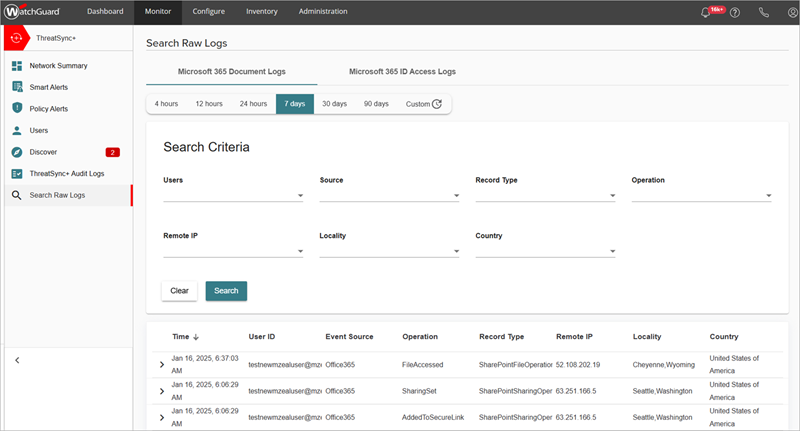Select the 30 days time range
This screenshot has width=800, height=431.
pos(334,103)
